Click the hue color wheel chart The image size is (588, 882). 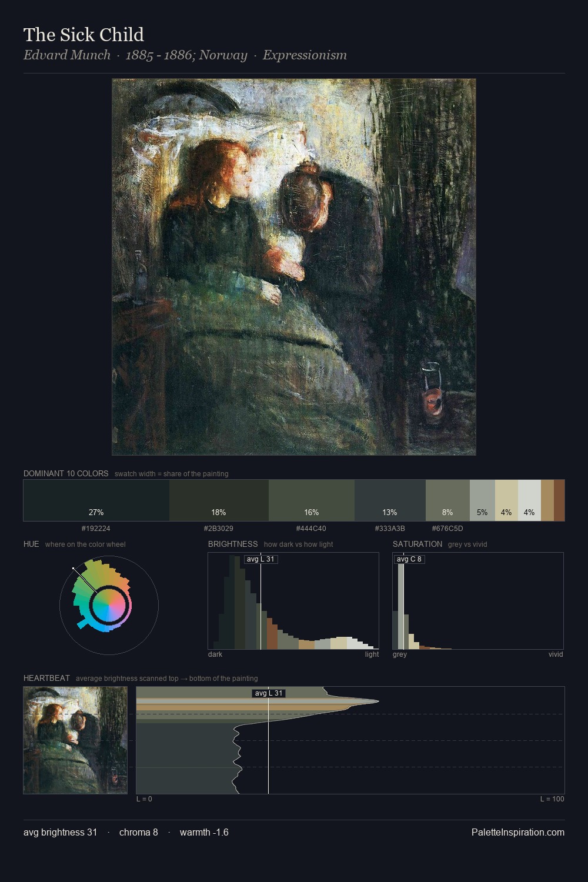coord(109,605)
